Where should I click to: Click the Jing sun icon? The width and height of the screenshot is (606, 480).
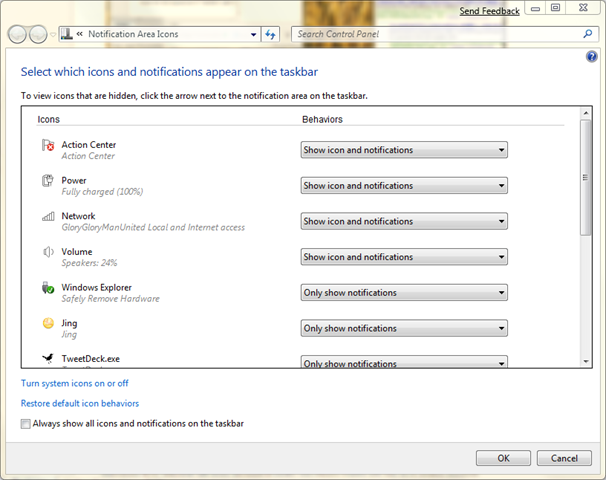[48, 323]
